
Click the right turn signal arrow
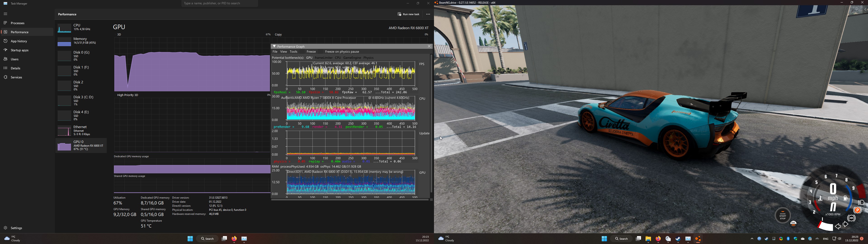pyautogui.click(x=845, y=224)
